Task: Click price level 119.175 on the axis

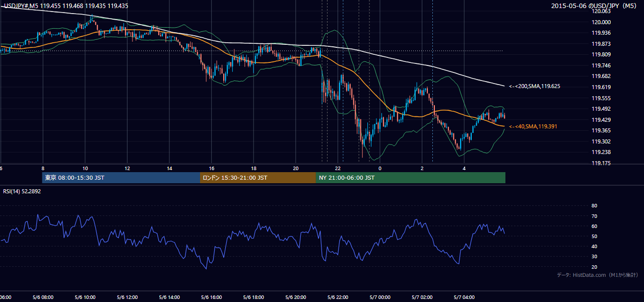Action: 601,163
